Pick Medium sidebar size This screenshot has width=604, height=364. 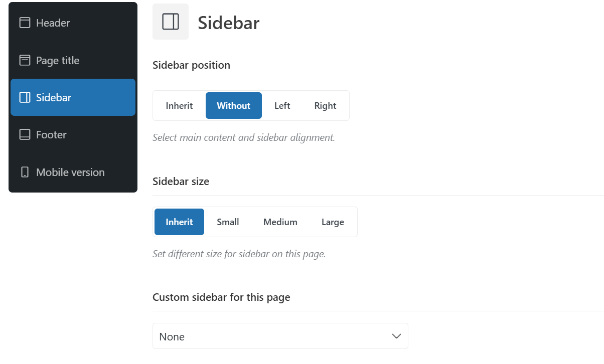280,222
